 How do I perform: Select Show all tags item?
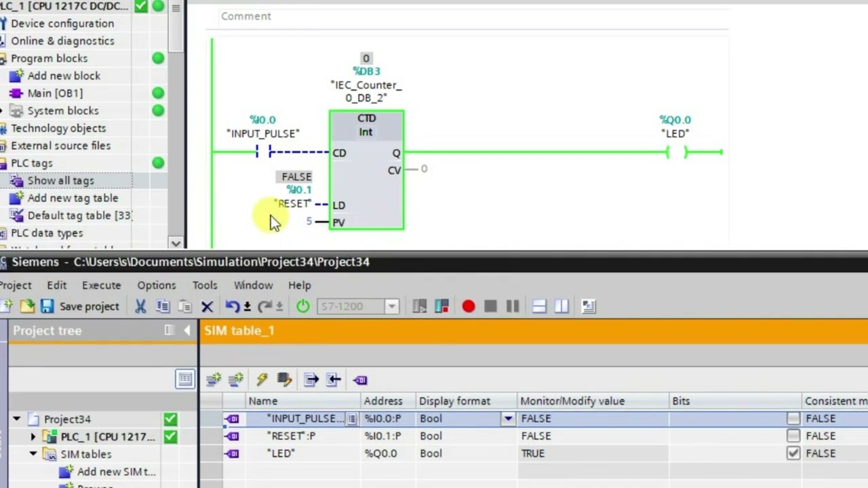[60, 181]
